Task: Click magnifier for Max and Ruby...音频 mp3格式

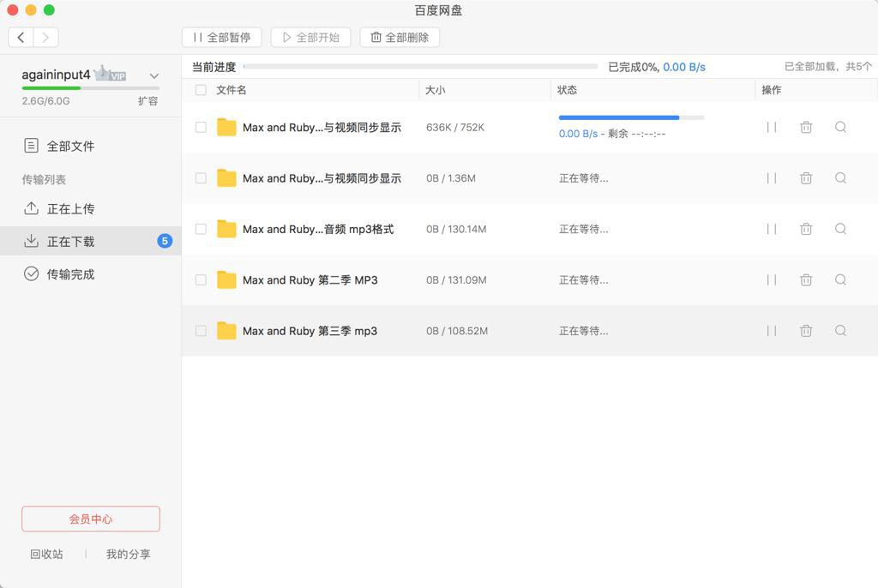Action: [840, 229]
